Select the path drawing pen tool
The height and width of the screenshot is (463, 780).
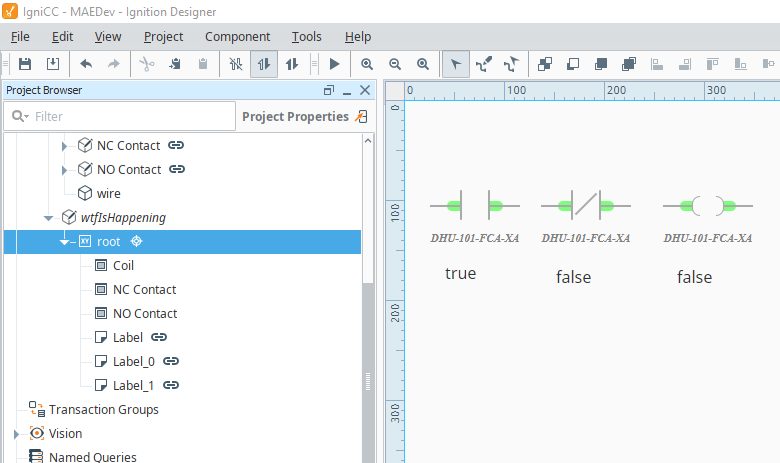(x=484, y=64)
